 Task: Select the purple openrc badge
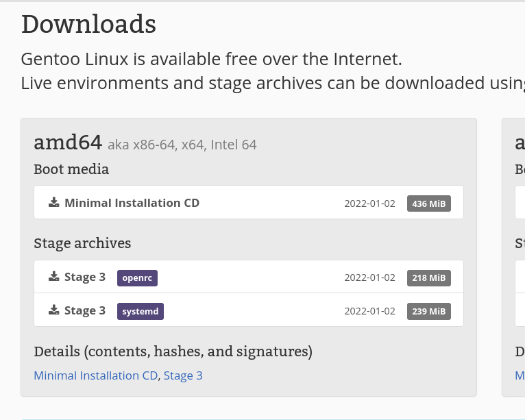[x=138, y=277]
